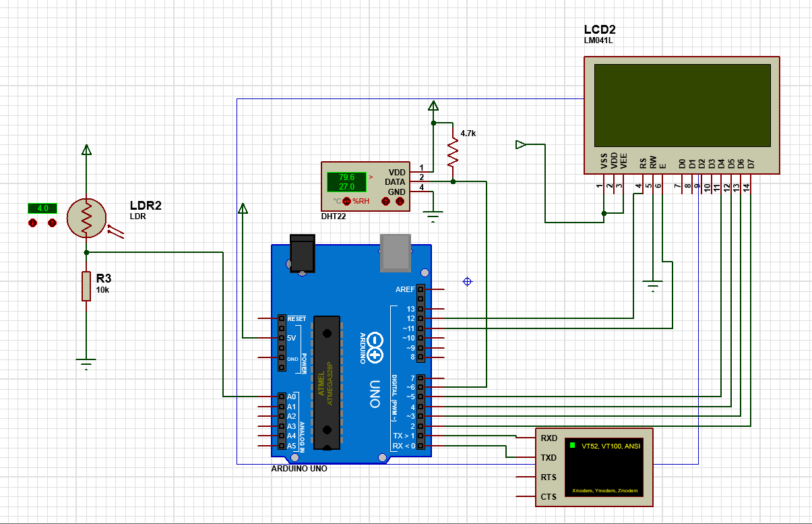The height and width of the screenshot is (524, 812).
Task: Click the LDR2 up arrow to raise light level
Action: pos(52,222)
